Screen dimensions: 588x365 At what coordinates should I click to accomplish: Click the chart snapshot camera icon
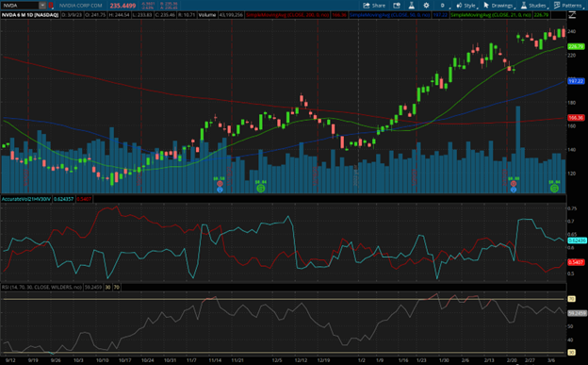pos(397,6)
